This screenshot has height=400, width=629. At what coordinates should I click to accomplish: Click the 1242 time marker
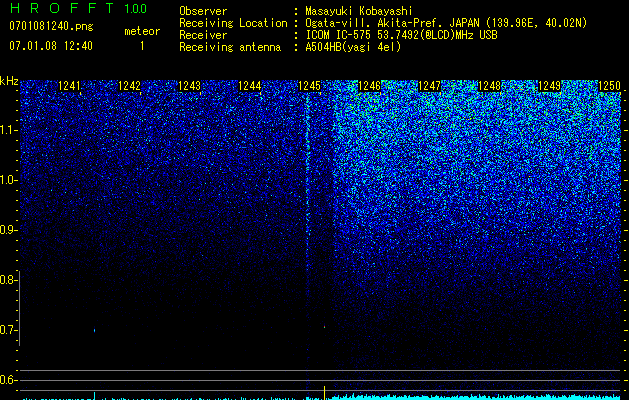130,86
